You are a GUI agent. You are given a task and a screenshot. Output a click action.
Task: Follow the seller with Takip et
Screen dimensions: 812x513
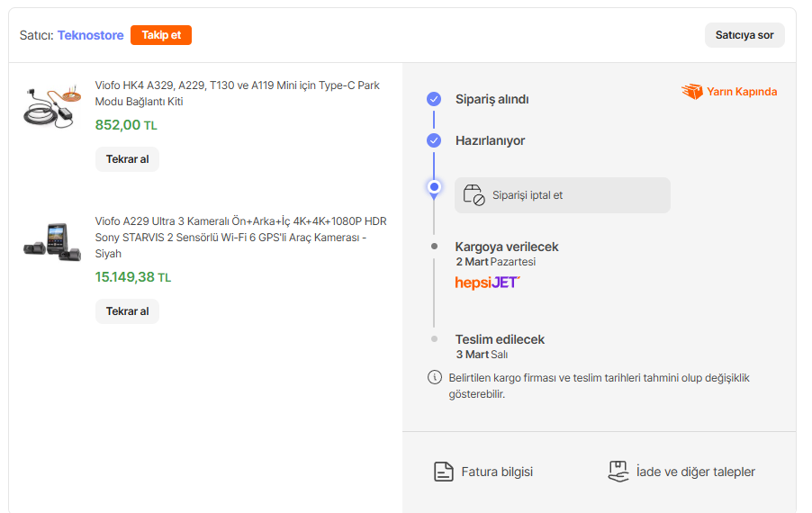tap(161, 35)
